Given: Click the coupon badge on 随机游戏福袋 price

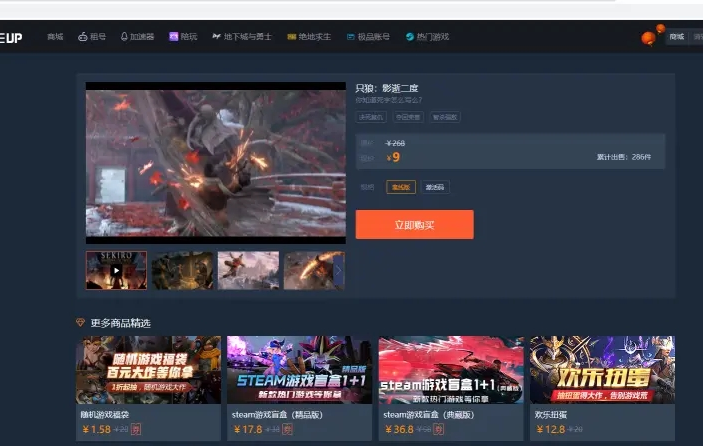Looking at the screenshot, I should (x=136, y=429).
